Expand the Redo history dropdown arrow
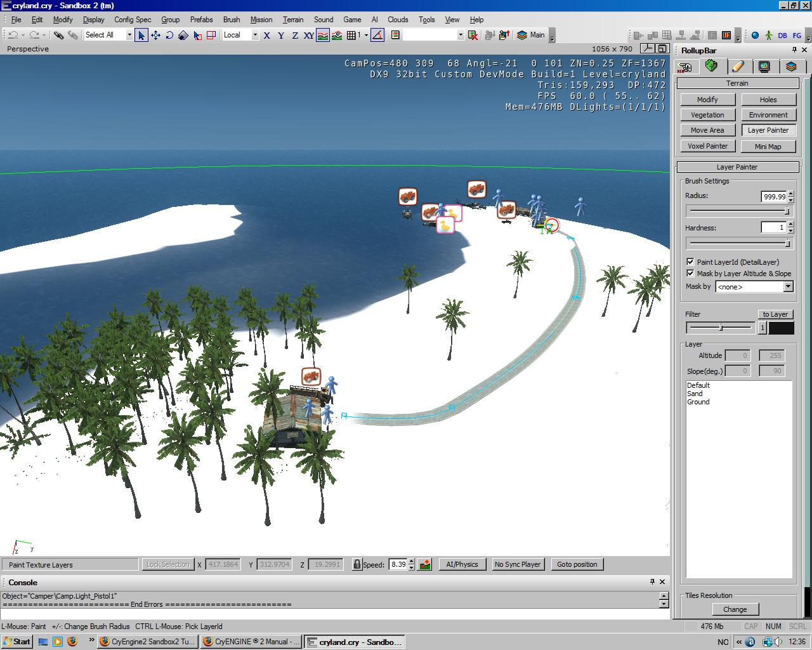This screenshot has height=650, width=812. coord(44,35)
